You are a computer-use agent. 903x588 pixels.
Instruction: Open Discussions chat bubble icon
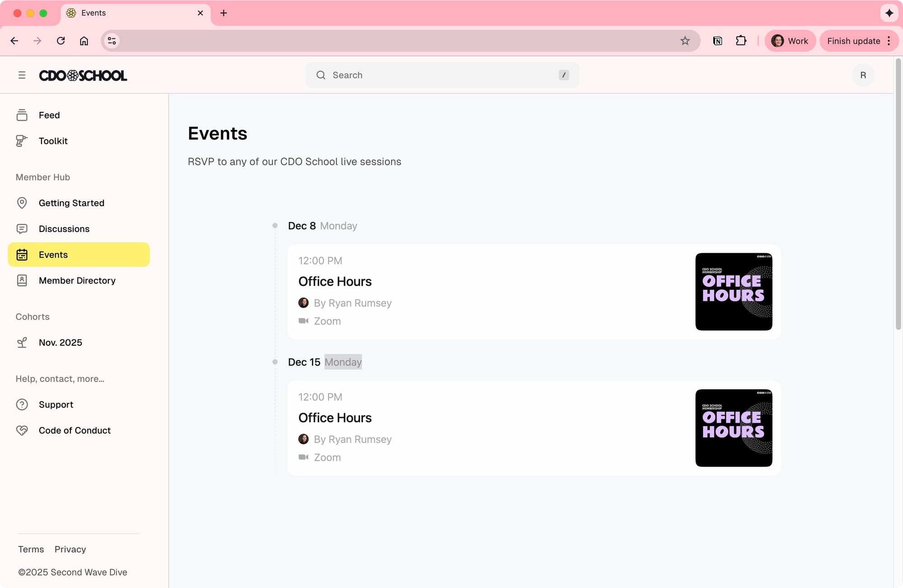(22, 229)
